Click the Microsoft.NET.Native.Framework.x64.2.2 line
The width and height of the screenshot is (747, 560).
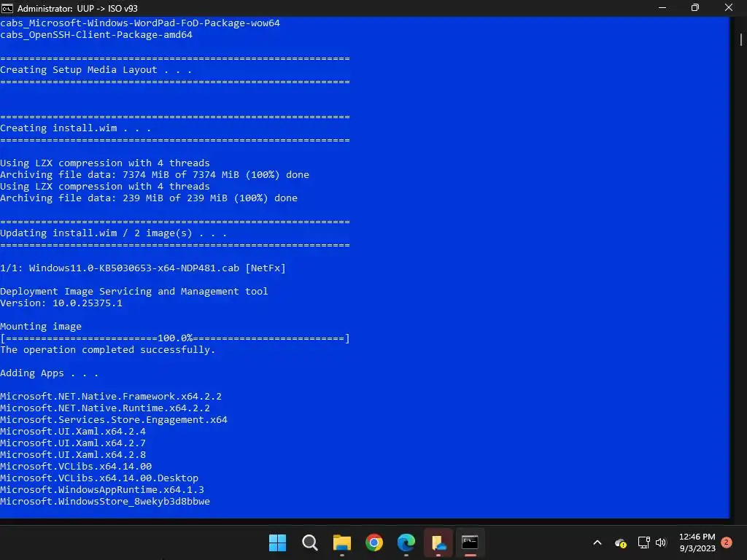pos(111,397)
